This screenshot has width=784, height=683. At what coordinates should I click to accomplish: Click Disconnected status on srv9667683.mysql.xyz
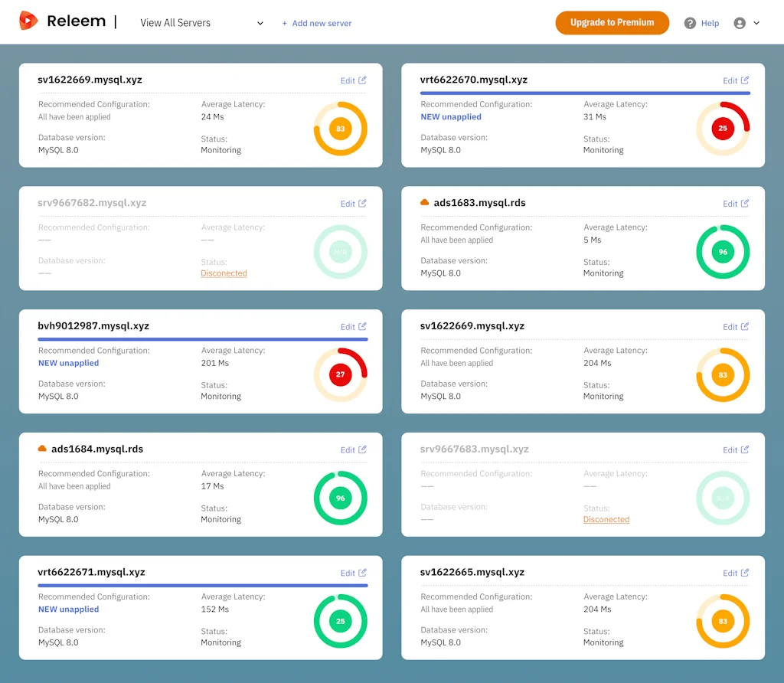(x=606, y=519)
